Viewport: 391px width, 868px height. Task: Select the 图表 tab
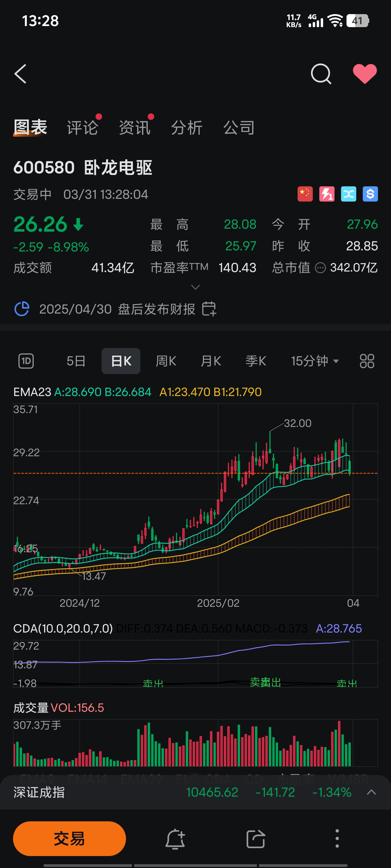[30, 127]
